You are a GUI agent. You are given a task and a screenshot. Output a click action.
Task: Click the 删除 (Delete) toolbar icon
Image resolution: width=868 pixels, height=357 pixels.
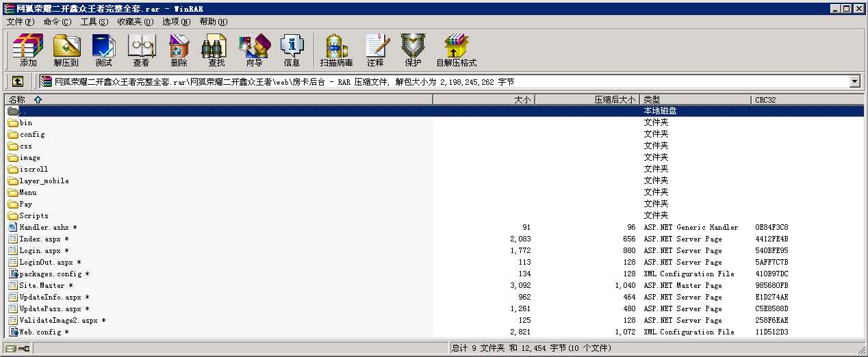[179, 50]
